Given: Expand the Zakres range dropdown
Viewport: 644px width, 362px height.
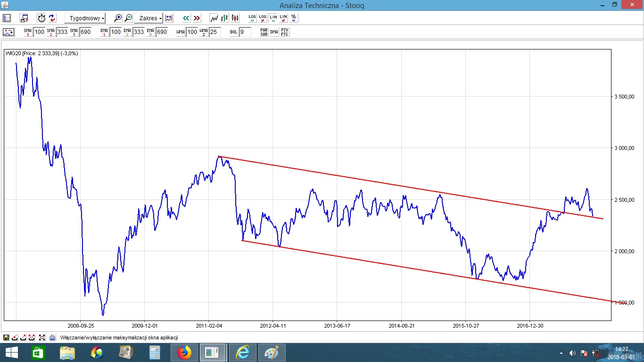Looking at the screenshot, I should 149,18.
